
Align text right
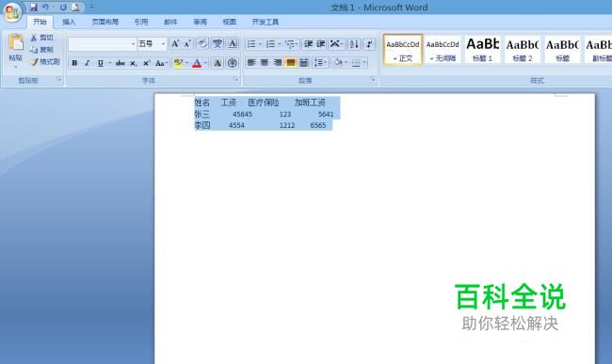point(278,63)
